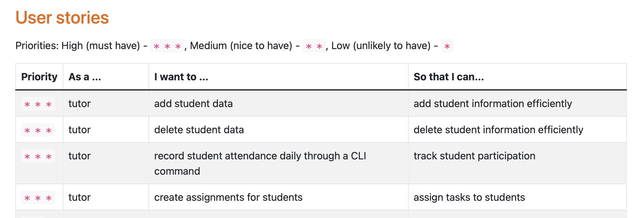Viewport: 644px width, 218px height.
Task: Select the "As a ..." column header
Action: point(85,77)
